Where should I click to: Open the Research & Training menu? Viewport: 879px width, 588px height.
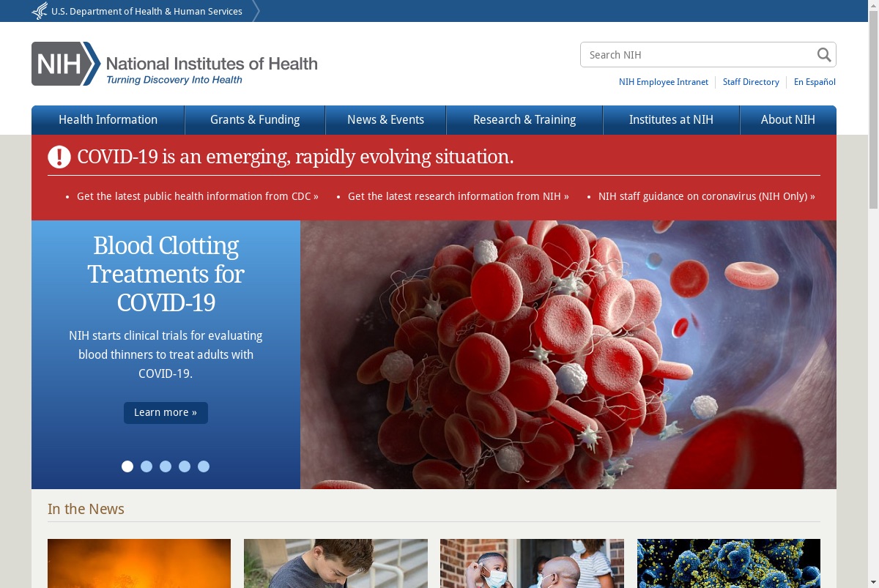pyautogui.click(x=524, y=120)
